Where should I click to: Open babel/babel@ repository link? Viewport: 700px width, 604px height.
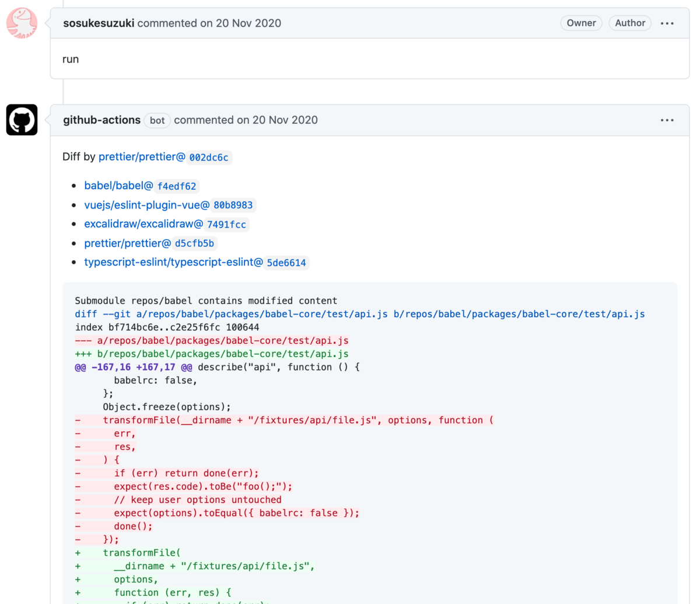click(118, 186)
